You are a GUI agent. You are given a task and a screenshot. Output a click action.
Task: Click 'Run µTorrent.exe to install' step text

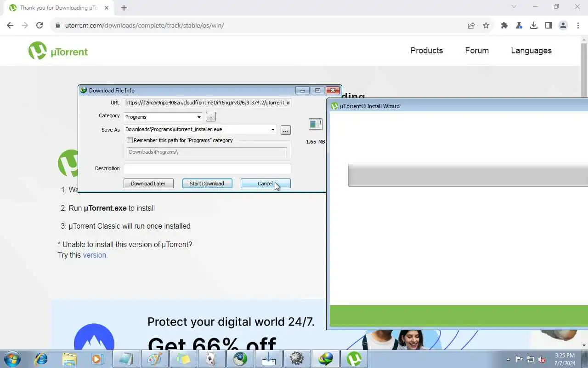click(112, 208)
